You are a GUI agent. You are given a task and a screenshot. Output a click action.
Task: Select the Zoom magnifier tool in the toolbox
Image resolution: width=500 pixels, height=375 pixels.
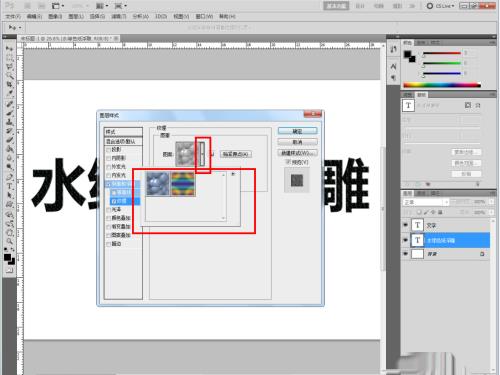[x=9, y=241]
